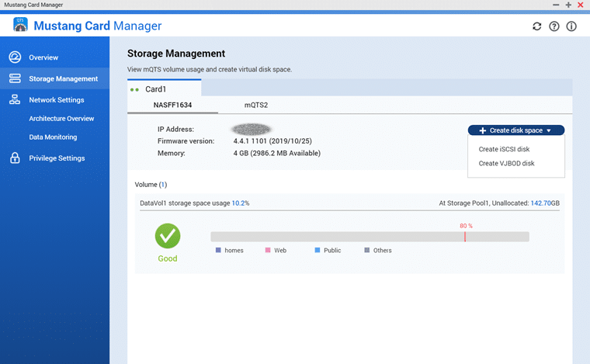590x364 pixels.
Task: Click the blurred IP address value
Action: pyautogui.click(x=252, y=130)
